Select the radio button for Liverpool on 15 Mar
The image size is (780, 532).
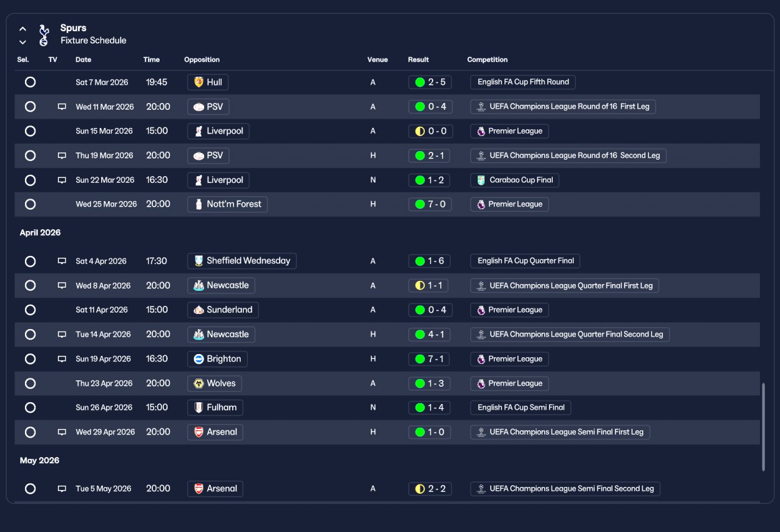(30, 131)
